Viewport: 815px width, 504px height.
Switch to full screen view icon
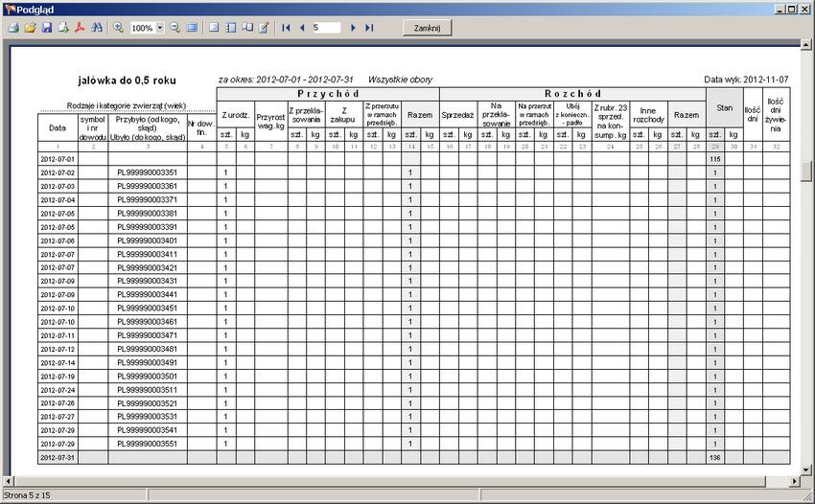point(192,28)
